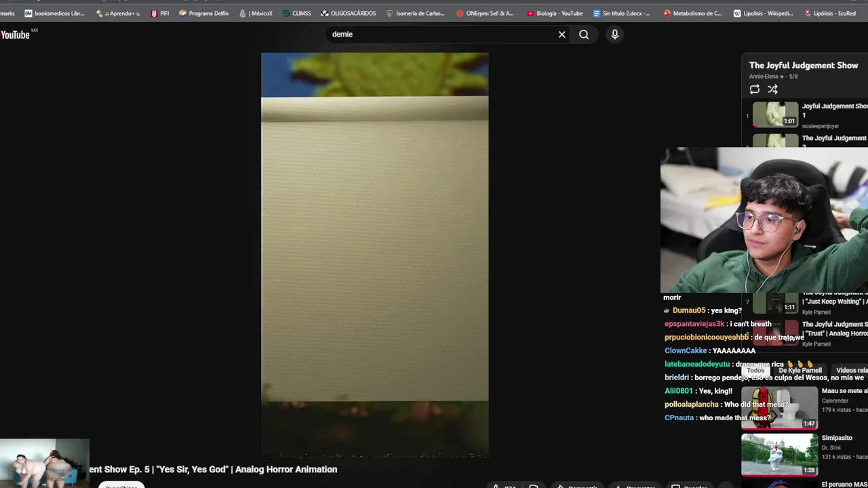Click chat username latebaneadodeyutu
Image resolution: width=868 pixels, height=488 pixels.
tap(697, 364)
